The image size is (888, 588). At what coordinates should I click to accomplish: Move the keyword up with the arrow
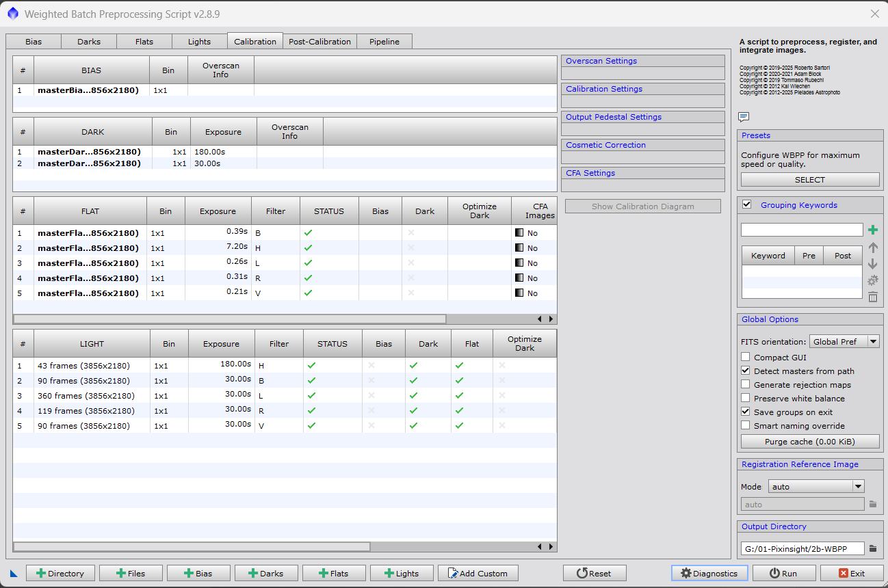873,248
